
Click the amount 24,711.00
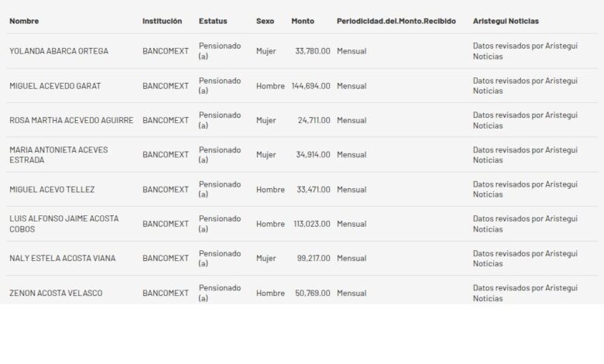click(314, 120)
